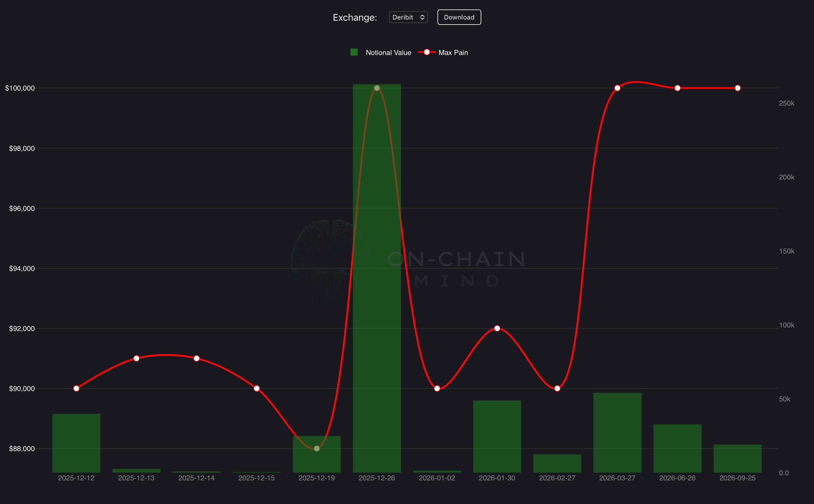Click Max Pain point for 2026-03-27
This screenshot has height=504, width=814.
pos(617,88)
